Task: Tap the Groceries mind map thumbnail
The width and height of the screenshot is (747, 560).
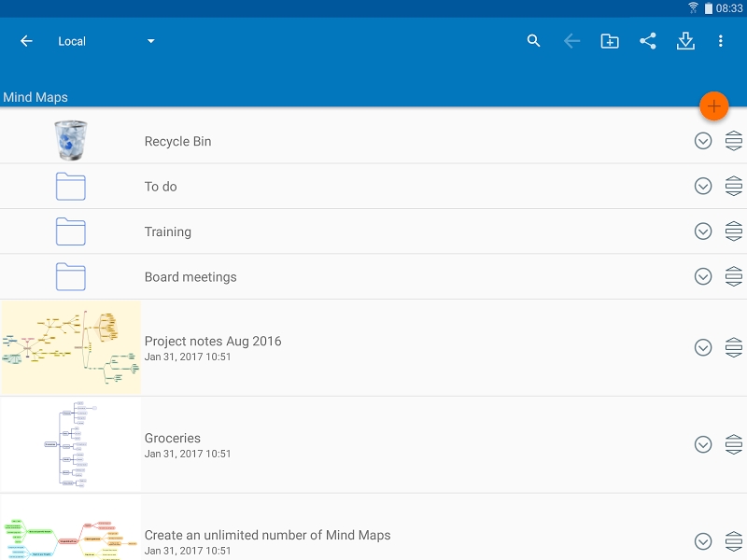Action: pyautogui.click(x=70, y=443)
